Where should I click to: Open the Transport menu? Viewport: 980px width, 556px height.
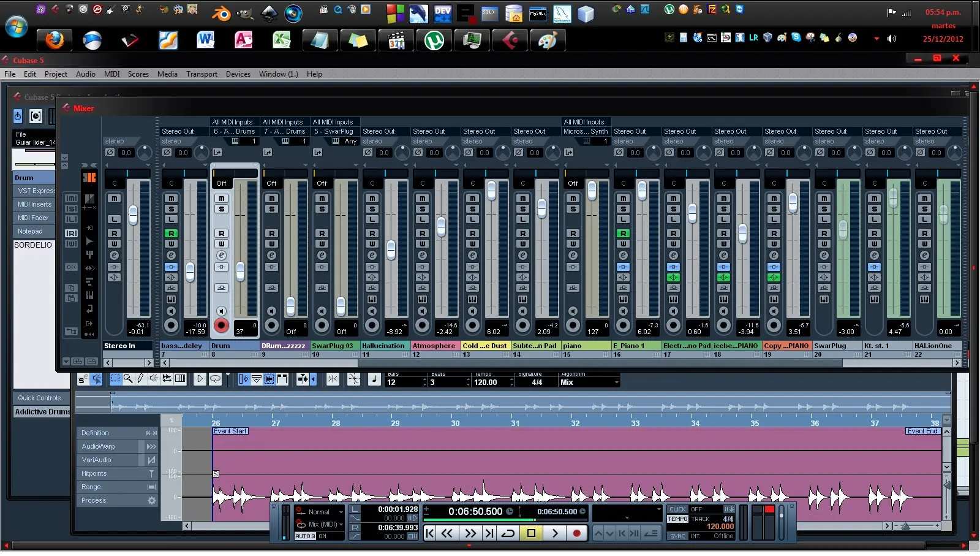[x=202, y=74]
